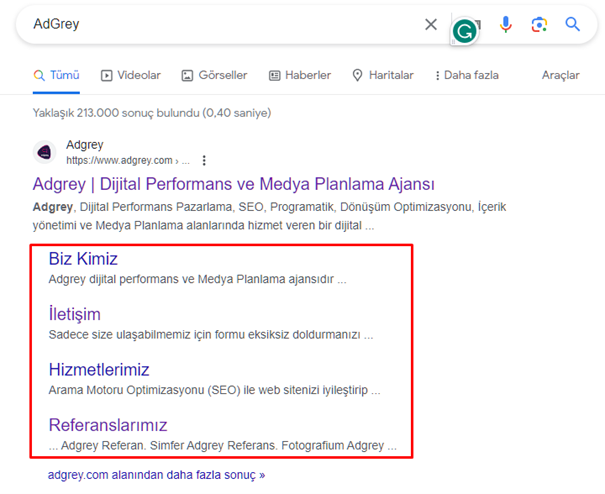Open the Grammarly extension icon
This screenshot has height=494, width=605.
(x=464, y=32)
